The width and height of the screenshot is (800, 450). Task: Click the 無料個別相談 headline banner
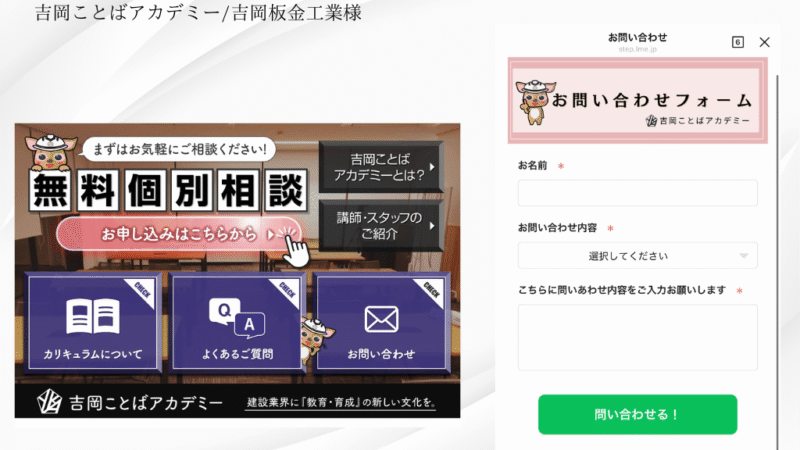[x=168, y=191]
